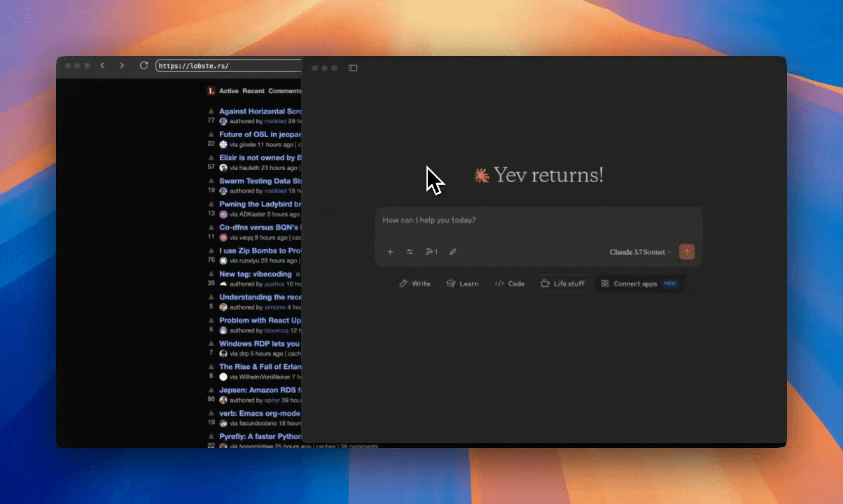Click the browser refresh arrow

point(144,65)
